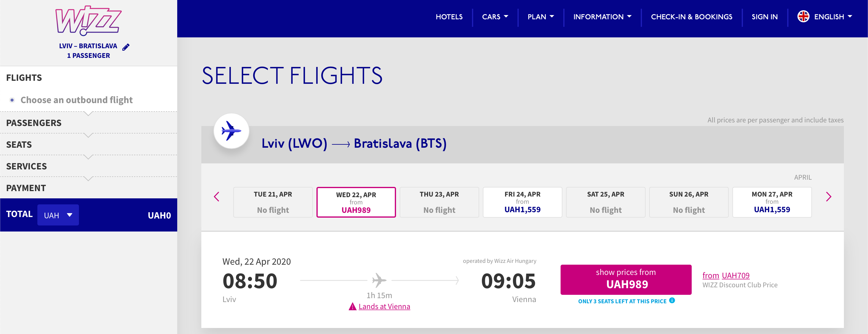This screenshot has height=334, width=868.
Task: Open the from UAH709 discount club link
Action: click(x=726, y=275)
